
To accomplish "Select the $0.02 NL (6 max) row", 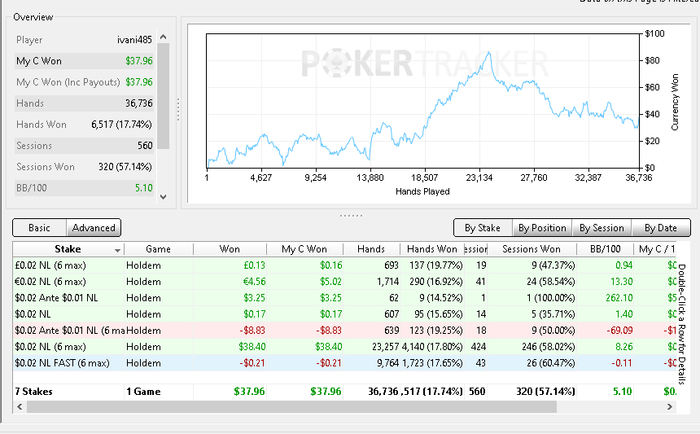I will (345, 347).
